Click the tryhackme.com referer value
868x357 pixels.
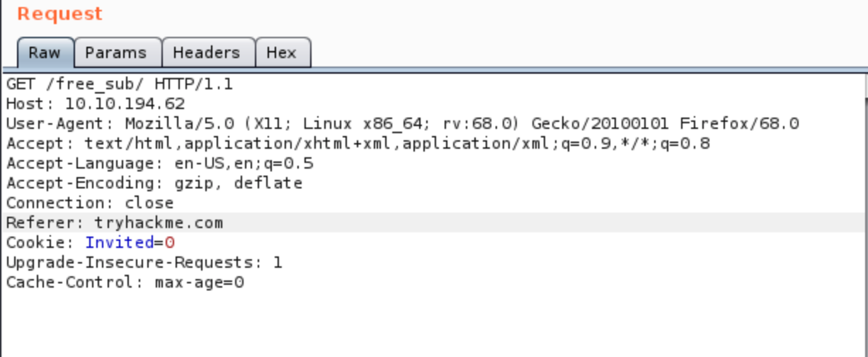[x=159, y=223]
